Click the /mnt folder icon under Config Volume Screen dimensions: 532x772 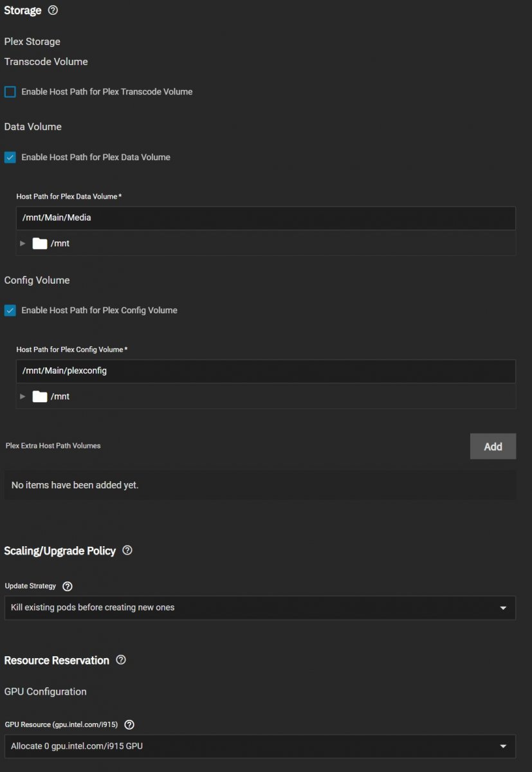(x=40, y=396)
